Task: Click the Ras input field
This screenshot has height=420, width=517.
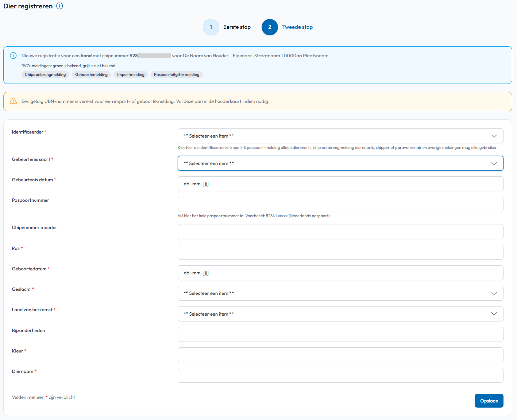Action: pyautogui.click(x=340, y=252)
